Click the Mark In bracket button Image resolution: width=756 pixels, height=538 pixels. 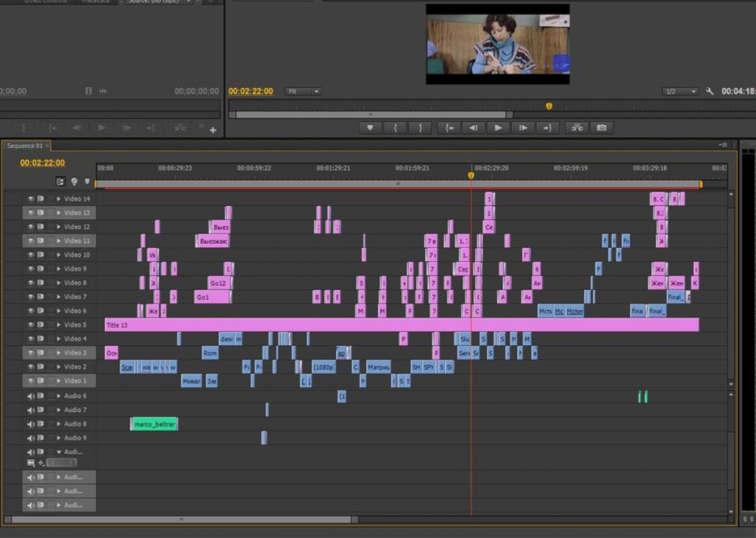coord(395,128)
